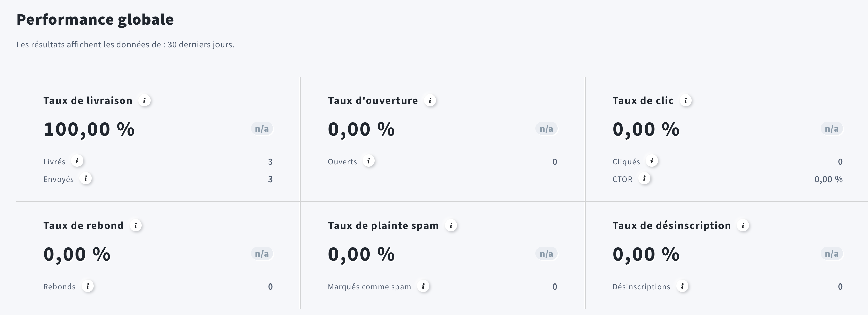Screen dimensions: 868x315
Task: Open the Ouverts info tooltip
Action: (x=369, y=161)
